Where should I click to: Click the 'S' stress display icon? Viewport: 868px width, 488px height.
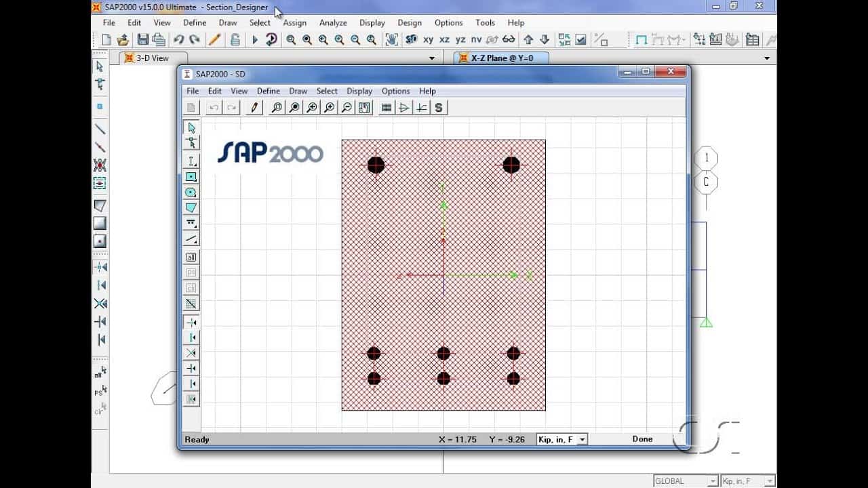(439, 107)
